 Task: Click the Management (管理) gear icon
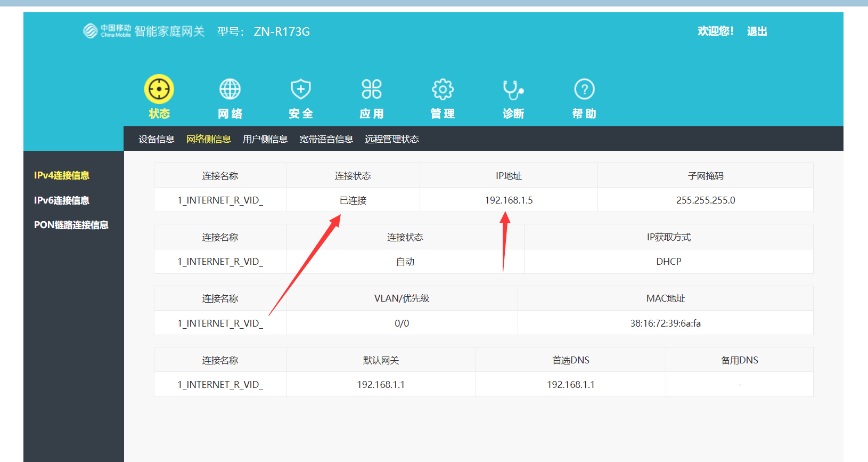(443, 89)
